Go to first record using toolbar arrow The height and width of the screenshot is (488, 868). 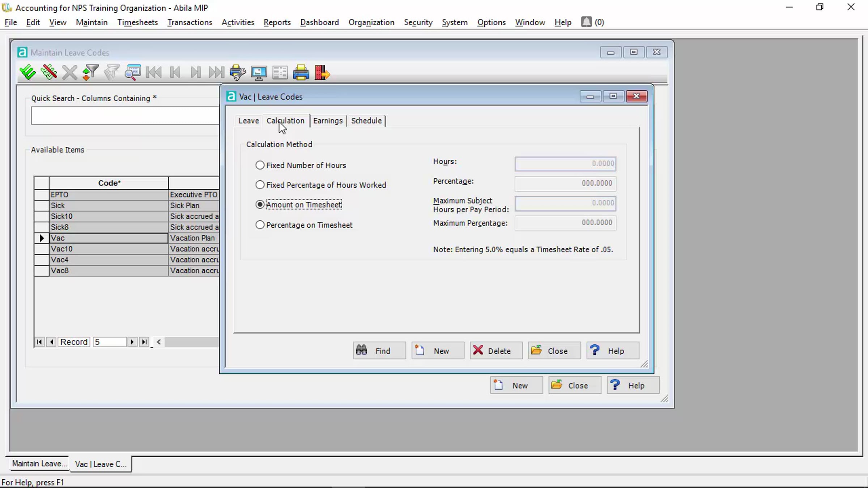coord(154,73)
